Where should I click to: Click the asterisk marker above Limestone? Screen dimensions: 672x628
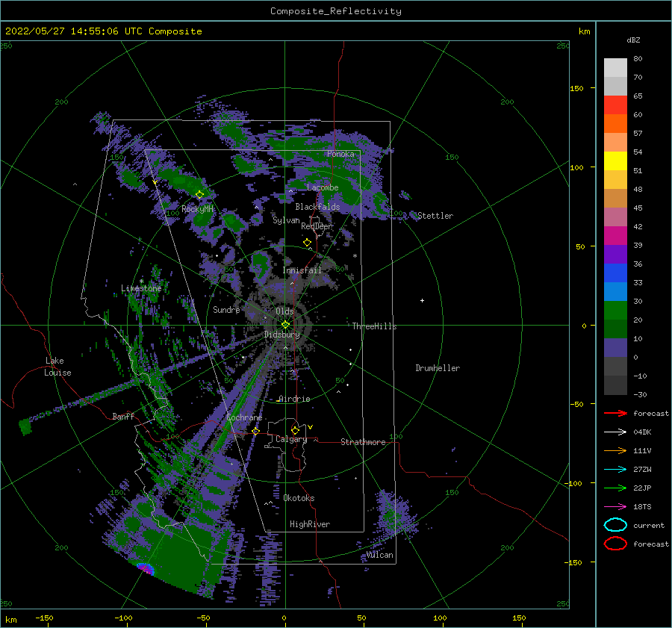point(141,282)
